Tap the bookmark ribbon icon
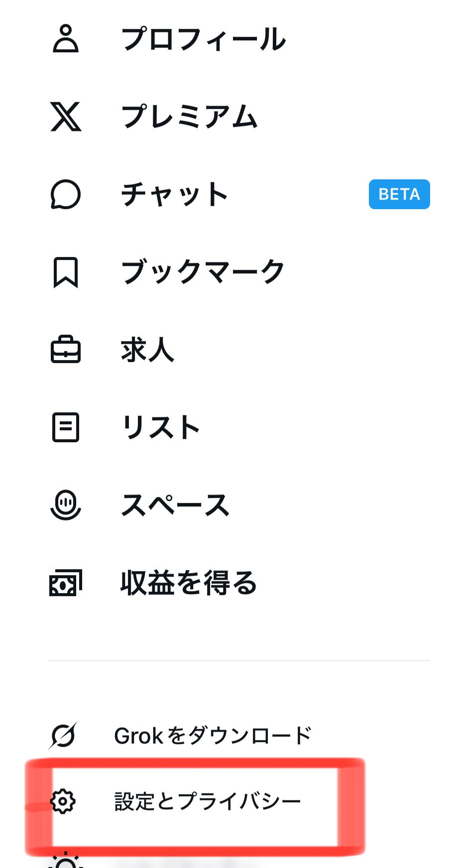The width and height of the screenshot is (462, 868). [66, 272]
